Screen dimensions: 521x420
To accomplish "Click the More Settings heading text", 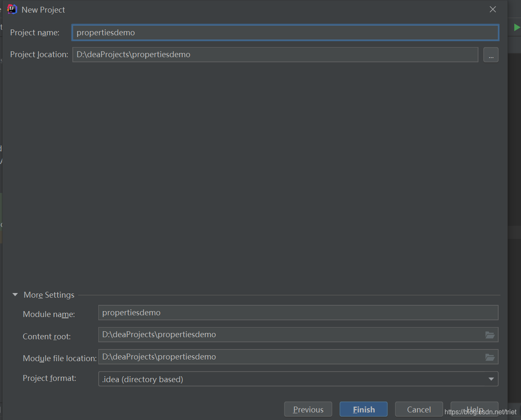I will point(49,295).
